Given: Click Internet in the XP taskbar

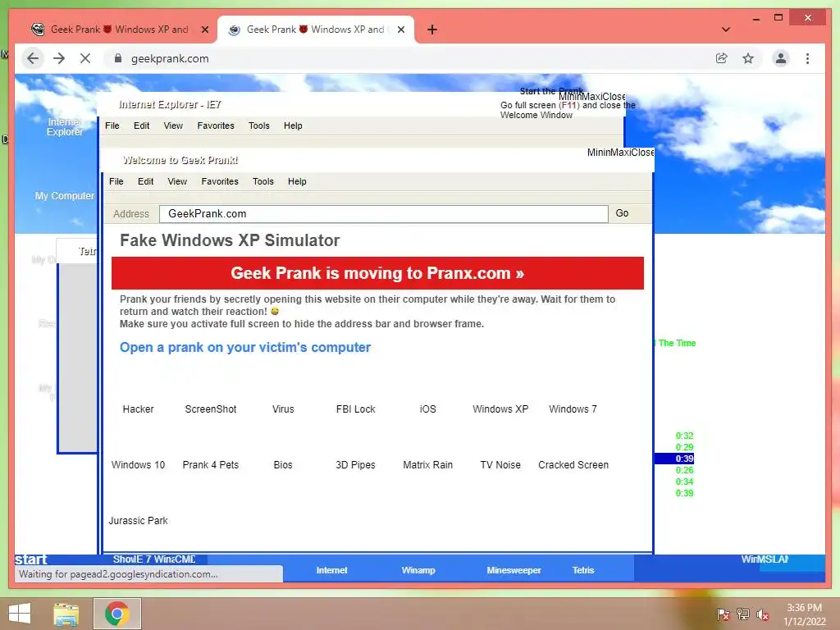Looking at the screenshot, I should click(331, 570).
